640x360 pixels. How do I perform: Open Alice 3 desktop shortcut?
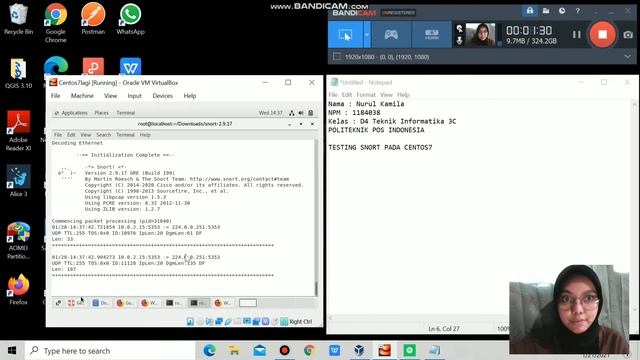click(x=18, y=182)
